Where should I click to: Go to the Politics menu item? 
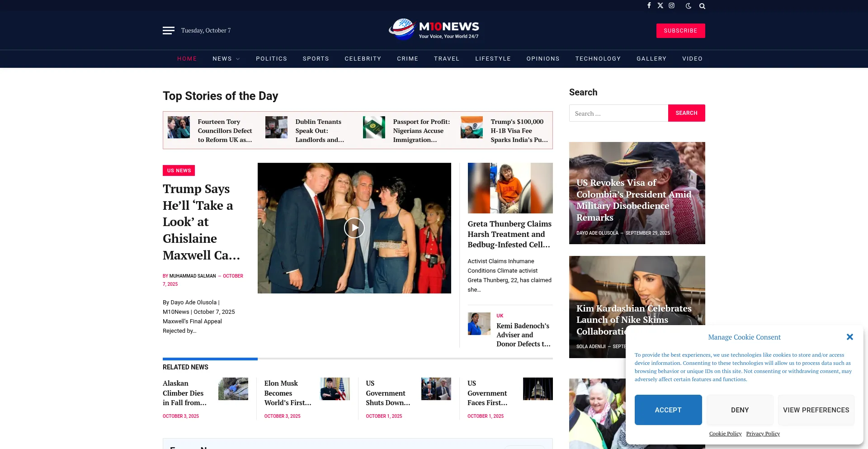[271, 59]
